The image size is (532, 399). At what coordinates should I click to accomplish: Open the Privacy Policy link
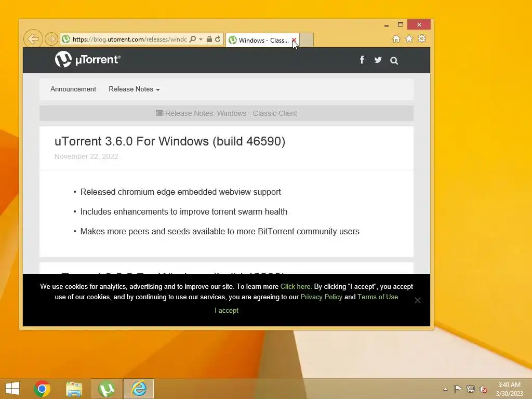[x=321, y=297]
